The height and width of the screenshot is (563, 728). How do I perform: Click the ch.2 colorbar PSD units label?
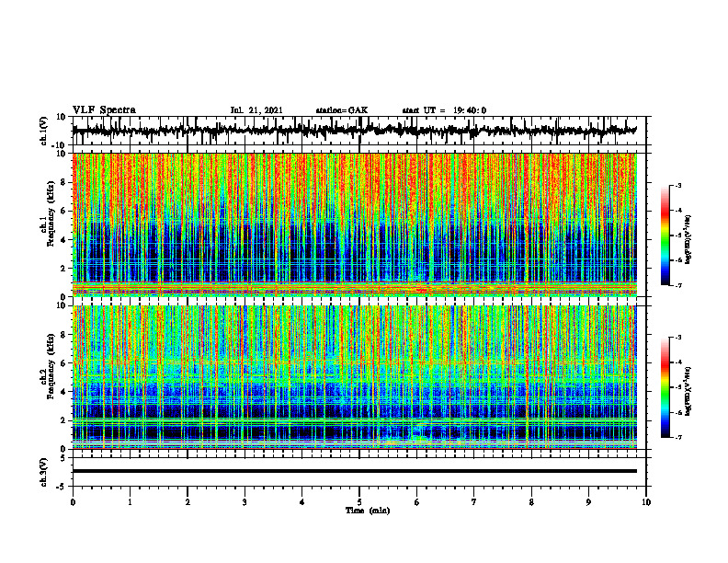688,391
